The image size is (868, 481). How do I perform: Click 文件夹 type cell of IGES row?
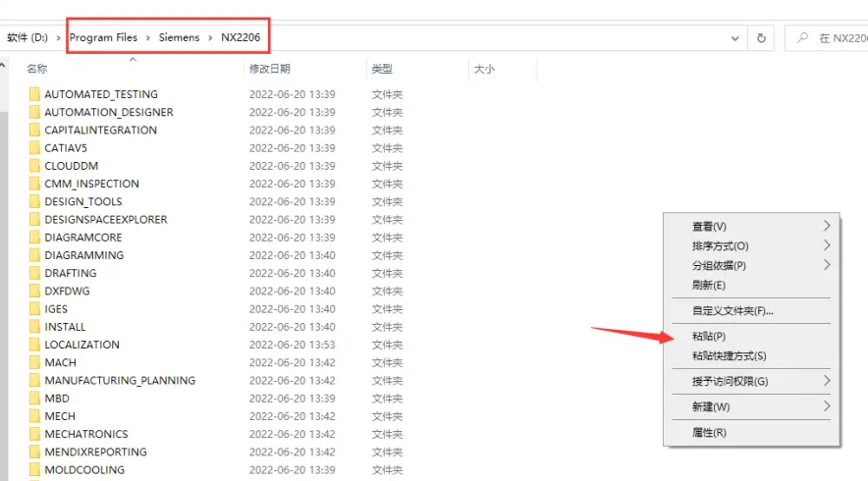click(387, 309)
